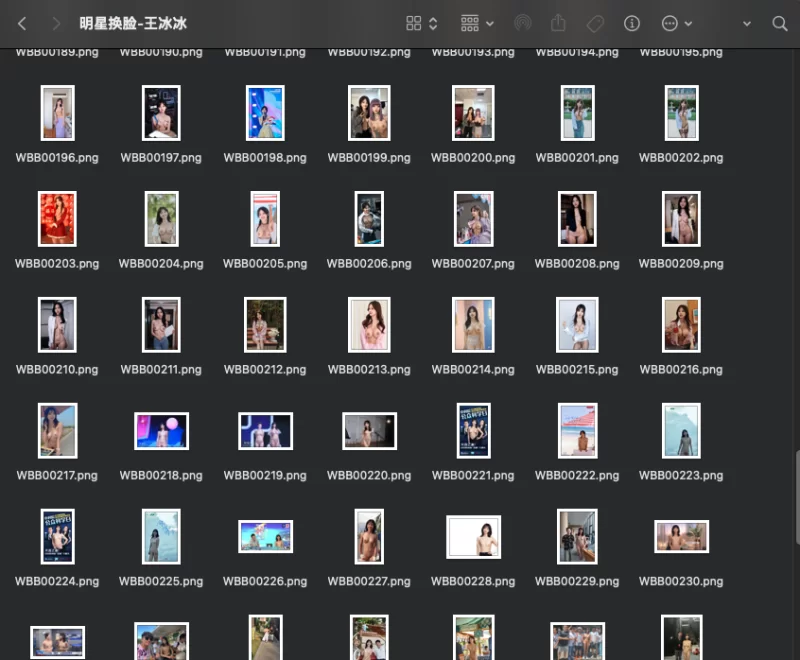Choose the WBB00230.png file label
This screenshot has height=660, width=800.
click(x=681, y=581)
